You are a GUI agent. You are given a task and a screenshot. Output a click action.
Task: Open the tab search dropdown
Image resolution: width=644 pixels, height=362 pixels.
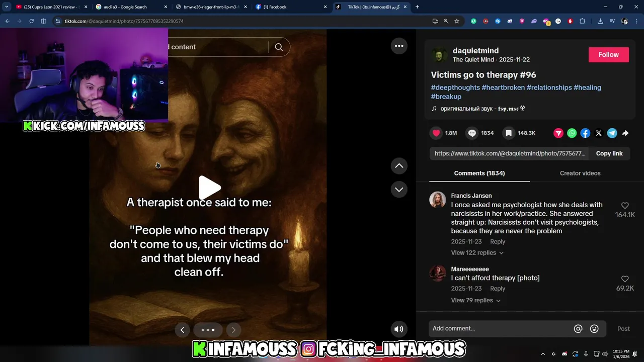point(7,7)
